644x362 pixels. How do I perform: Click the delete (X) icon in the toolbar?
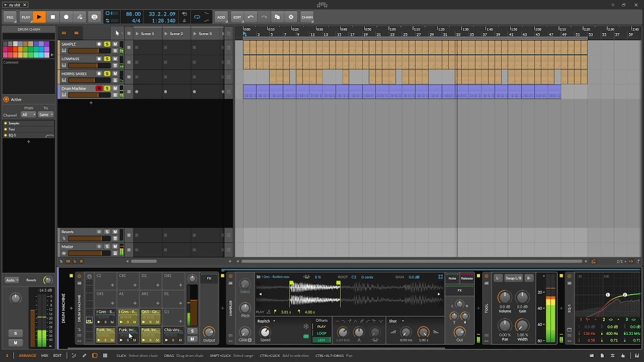pos(291,17)
